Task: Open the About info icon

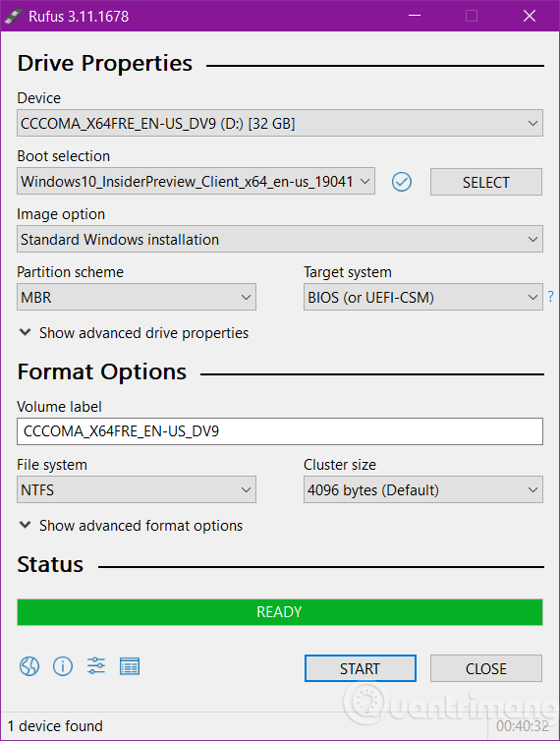Action: click(x=63, y=666)
